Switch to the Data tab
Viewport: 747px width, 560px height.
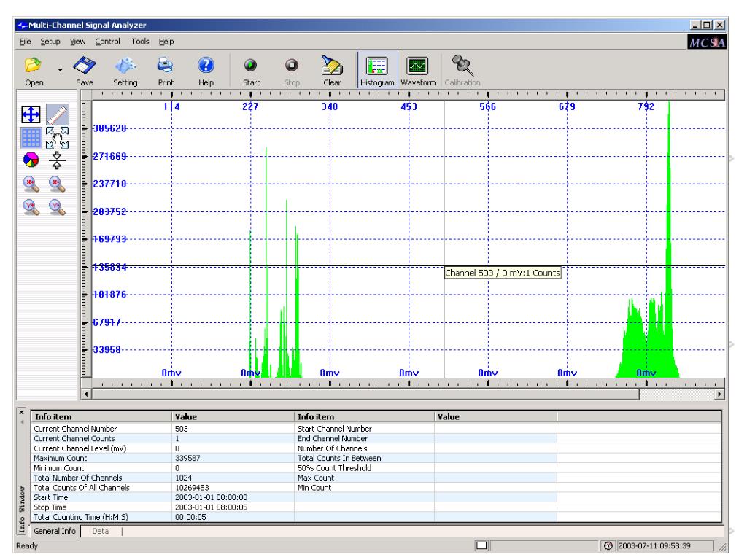tap(100, 531)
